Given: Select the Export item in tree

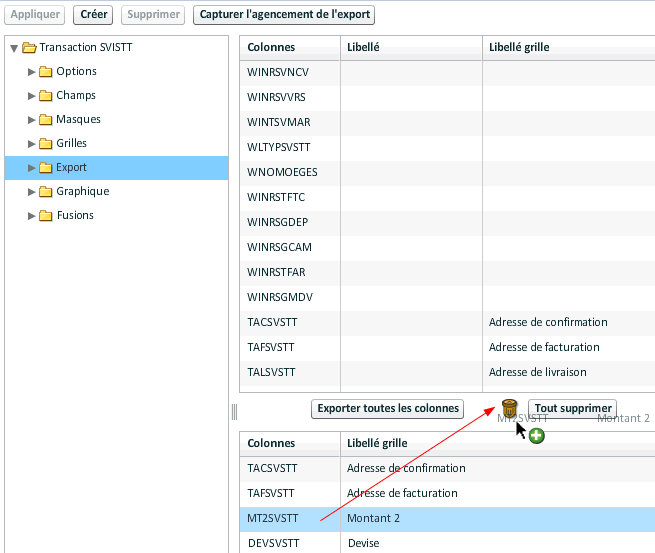Looking at the screenshot, I should tap(71, 168).
